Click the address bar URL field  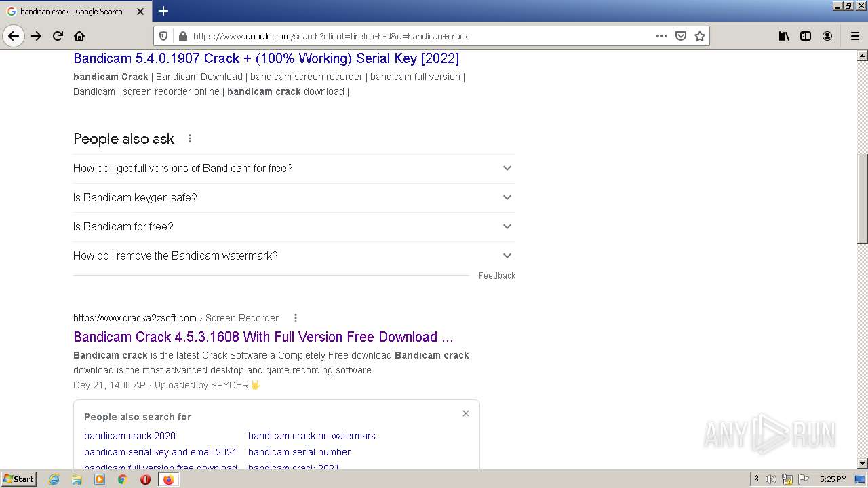click(420, 36)
